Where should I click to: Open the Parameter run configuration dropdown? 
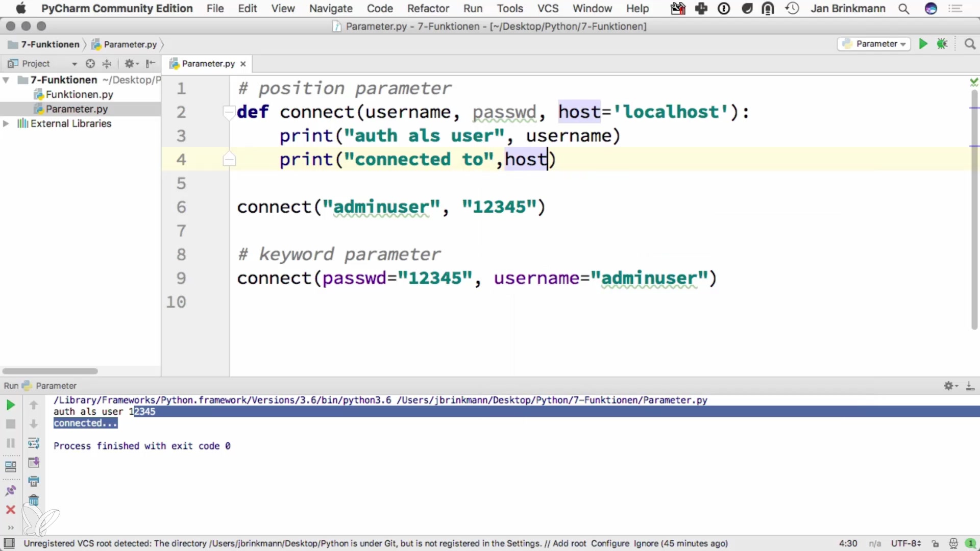point(874,44)
